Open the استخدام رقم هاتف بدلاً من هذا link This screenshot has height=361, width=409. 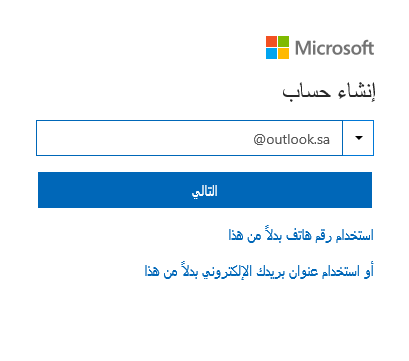[x=301, y=235]
